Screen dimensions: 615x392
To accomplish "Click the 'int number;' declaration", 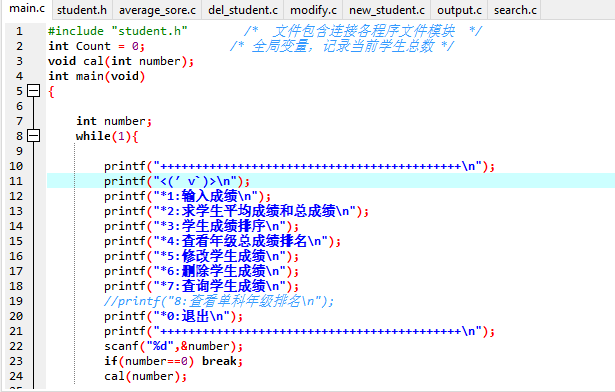I will tap(114, 121).
